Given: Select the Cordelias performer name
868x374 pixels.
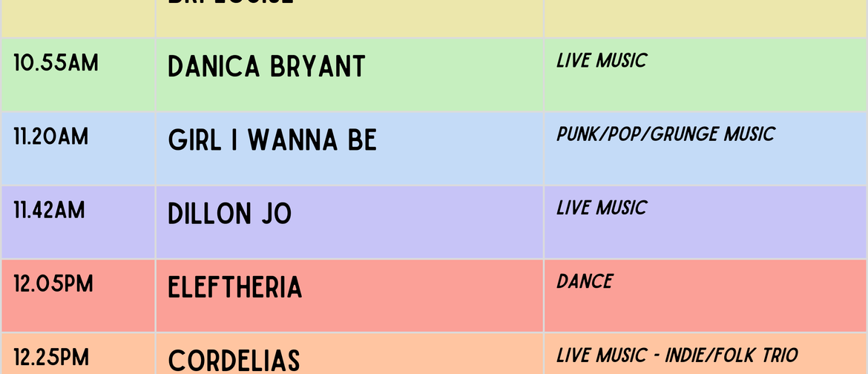Looking at the screenshot, I should [234, 361].
